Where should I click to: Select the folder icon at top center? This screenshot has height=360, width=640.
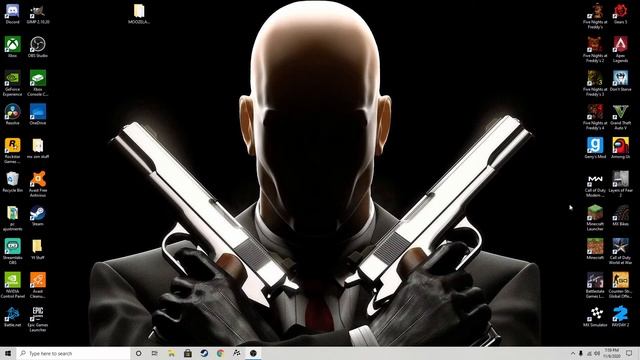pyautogui.click(x=139, y=13)
